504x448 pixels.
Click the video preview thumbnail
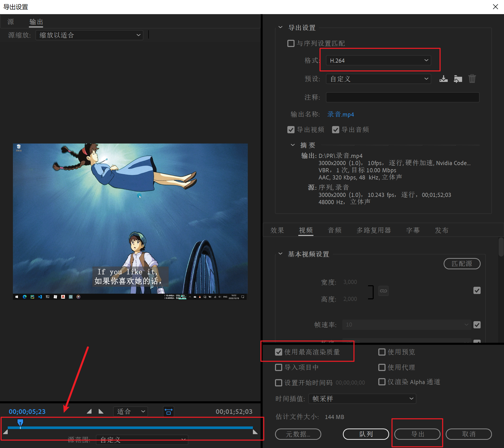pos(130,222)
